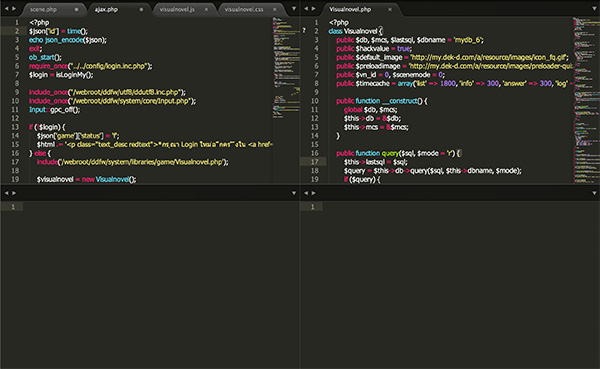The width and height of the screenshot is (600, 369).
Task: Click the "echo json_encode($json);" line
Action: tap(68, 40)
